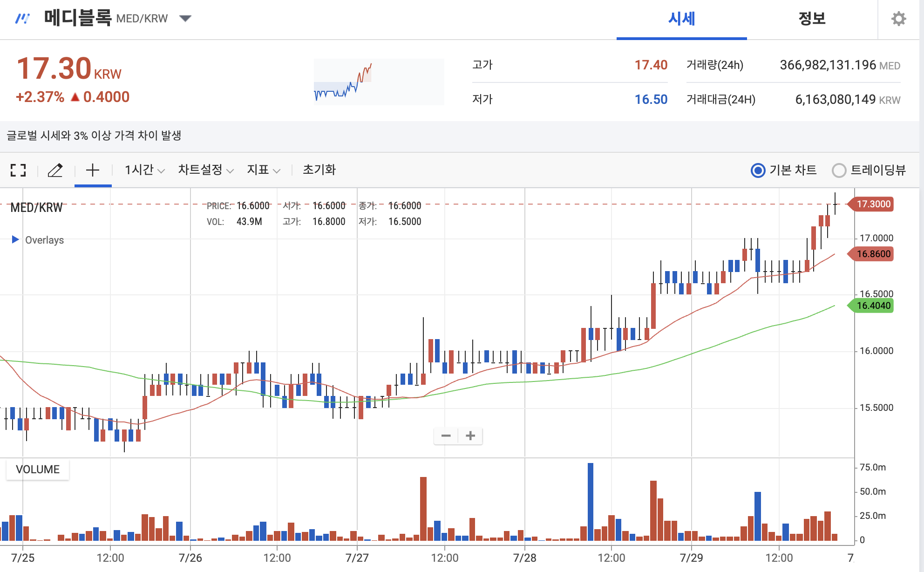Zoom in chart with plus button
The height and width of the screenshot is (572, 924).
pyautogui.click(x=470, y=436)
